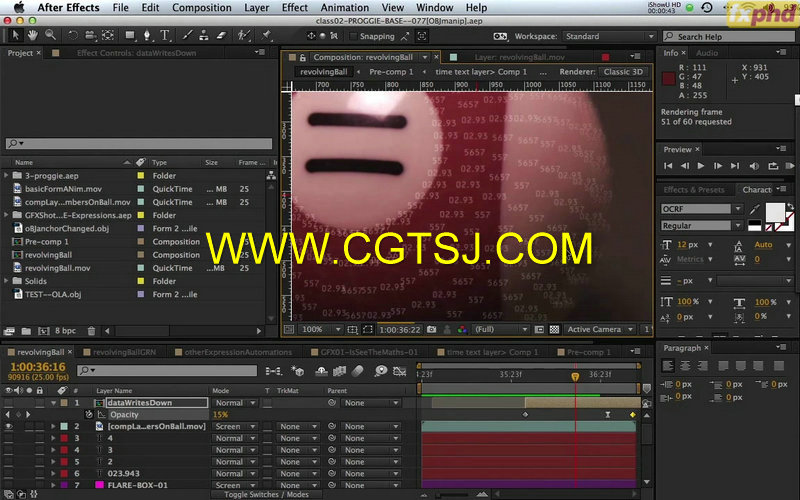Click trash delete icon in Project panel

coord(91,331)
